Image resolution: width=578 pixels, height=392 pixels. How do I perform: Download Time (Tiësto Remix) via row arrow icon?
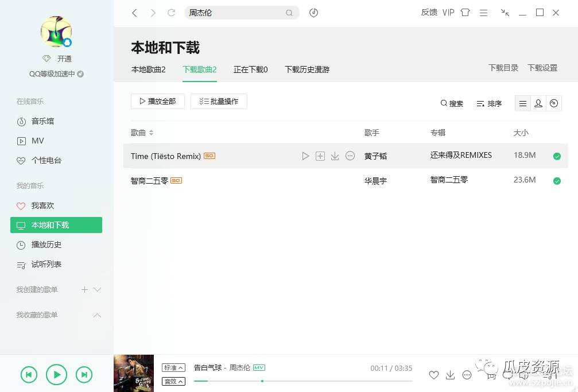point(335,156)
